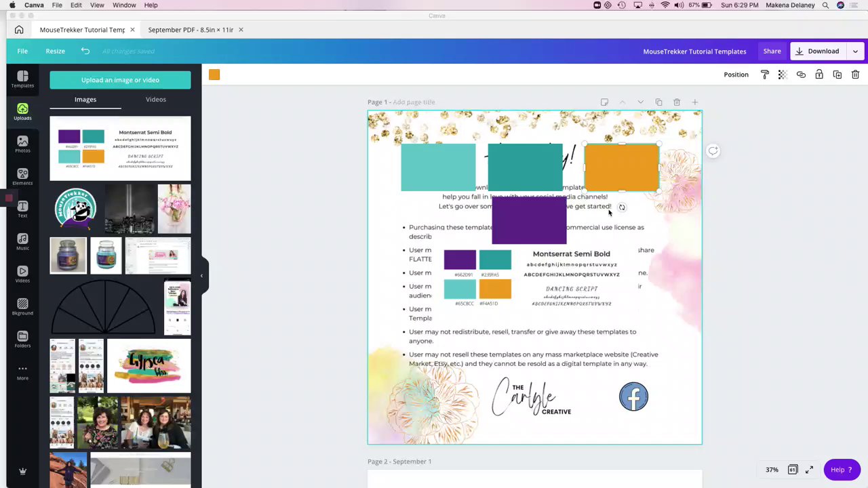Open the Photos sidebar panel
This screenshot has width=868, height=488.
(22, 144)
